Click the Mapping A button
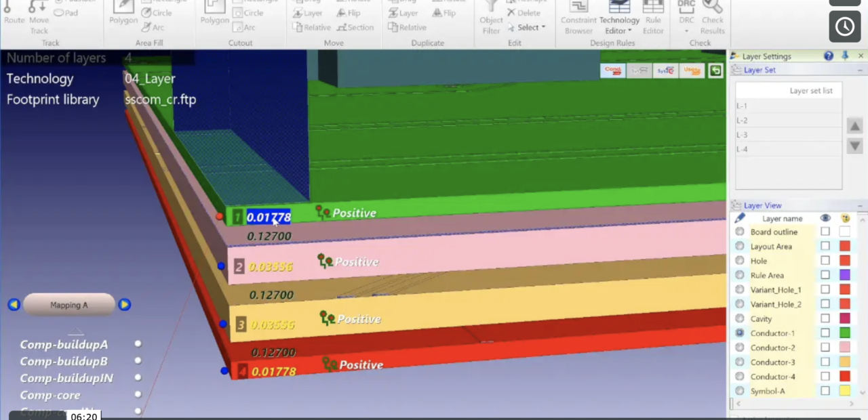This screenshot has width=868, height=420. click(x=68, y=305)
